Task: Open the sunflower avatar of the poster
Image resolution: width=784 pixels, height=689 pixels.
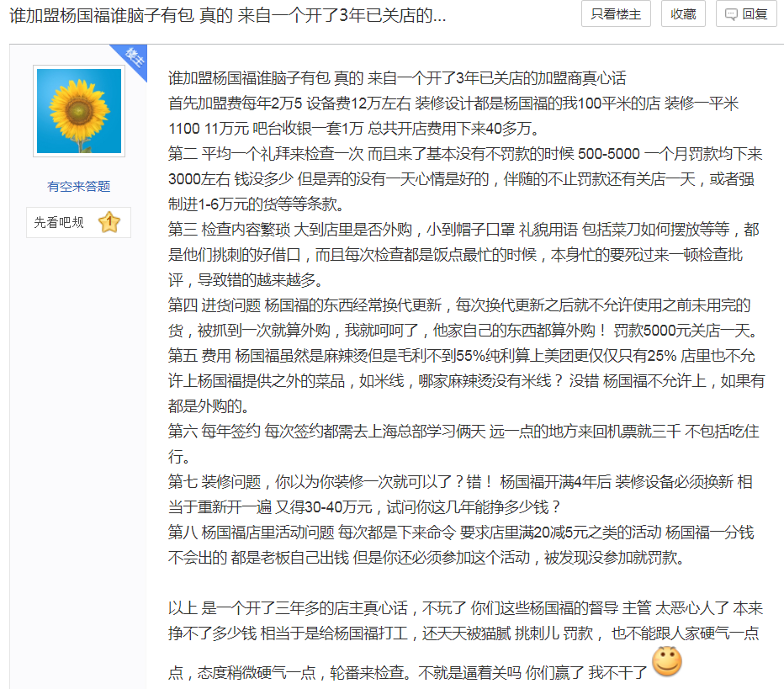Action: coord(79,111)
